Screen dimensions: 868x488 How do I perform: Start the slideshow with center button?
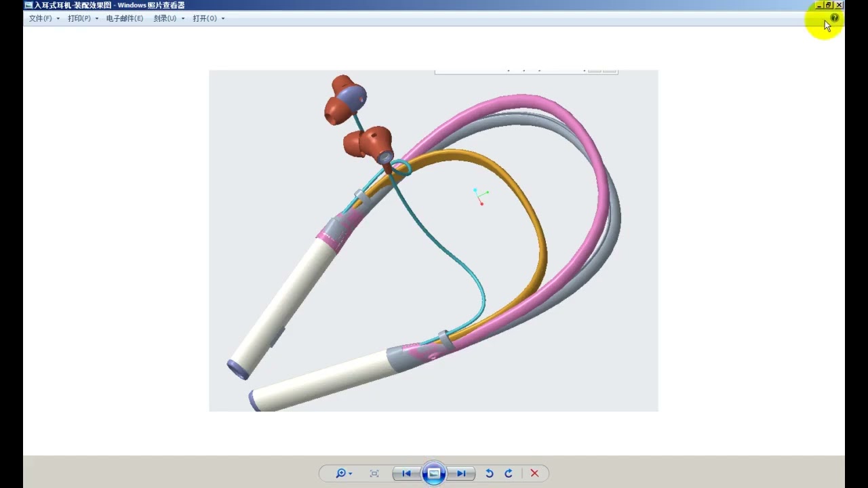coord(434,473)
